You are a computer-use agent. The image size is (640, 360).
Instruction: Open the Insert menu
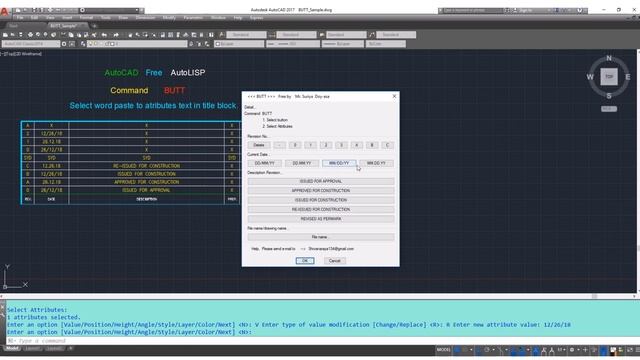(67, 18)
